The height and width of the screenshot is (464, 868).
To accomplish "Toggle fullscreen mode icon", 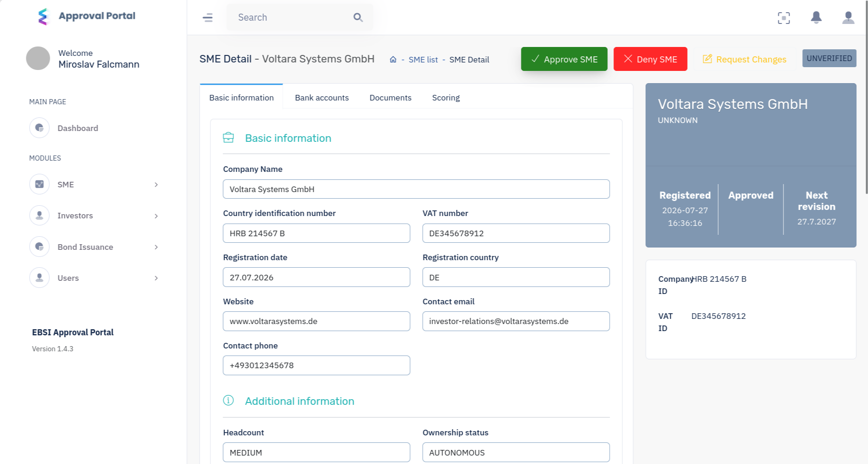I will point(784,18).
